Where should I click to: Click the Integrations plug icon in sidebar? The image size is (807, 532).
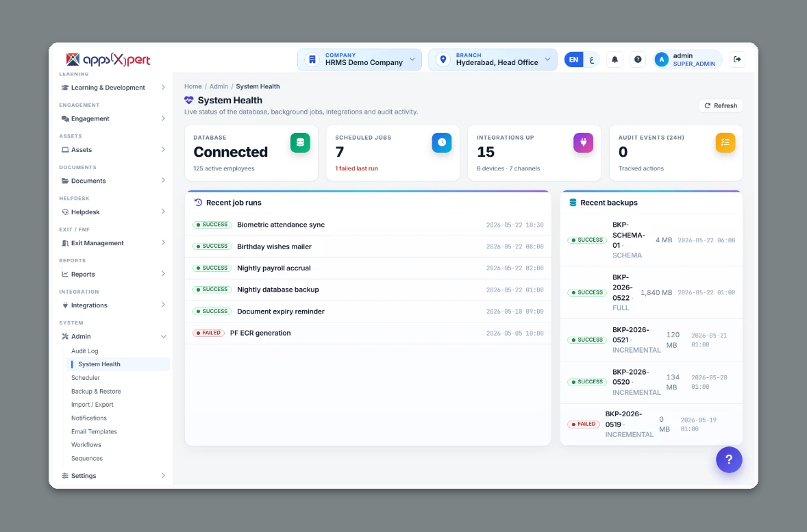65,305
